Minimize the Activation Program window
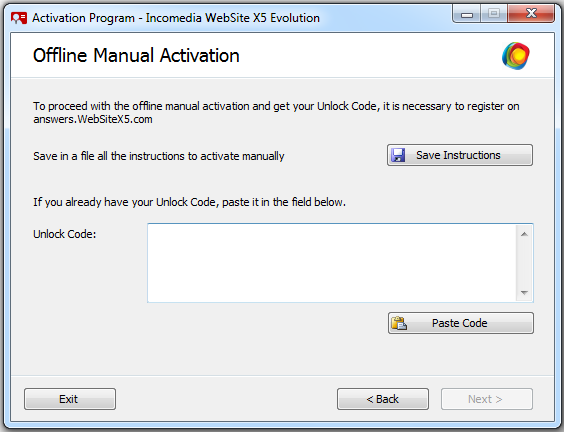 point(467,14)
